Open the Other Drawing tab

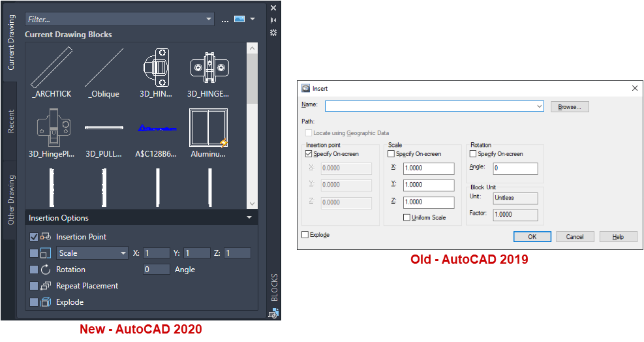[x=10, y=200]
